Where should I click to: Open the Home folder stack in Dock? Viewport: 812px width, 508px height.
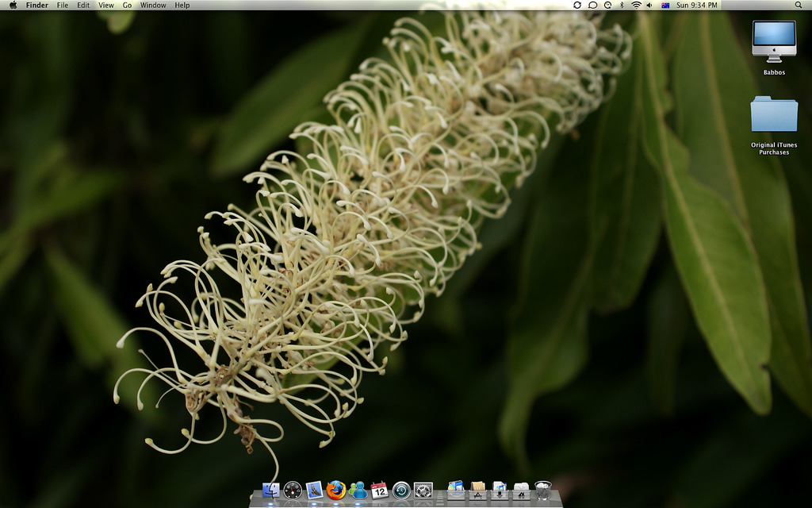[x=521, y=491]
